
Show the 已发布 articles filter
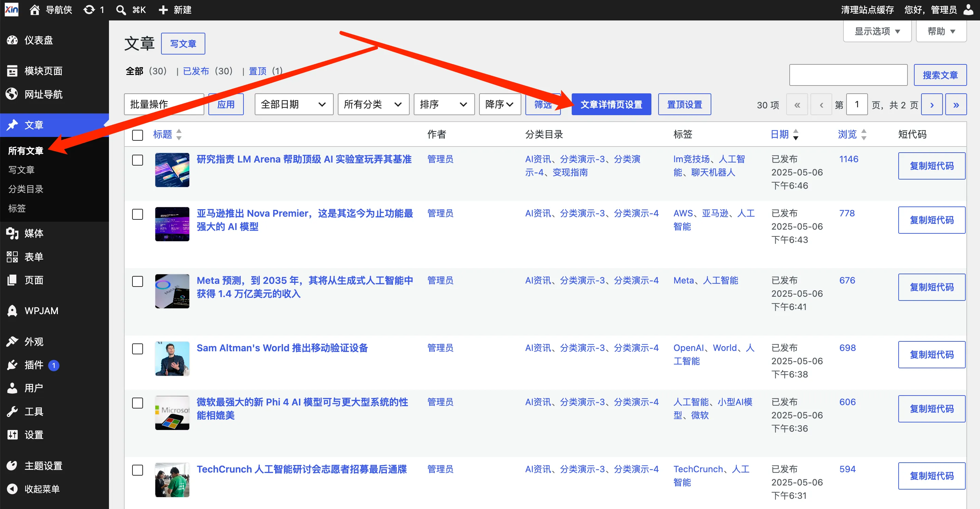click(196, 71)
